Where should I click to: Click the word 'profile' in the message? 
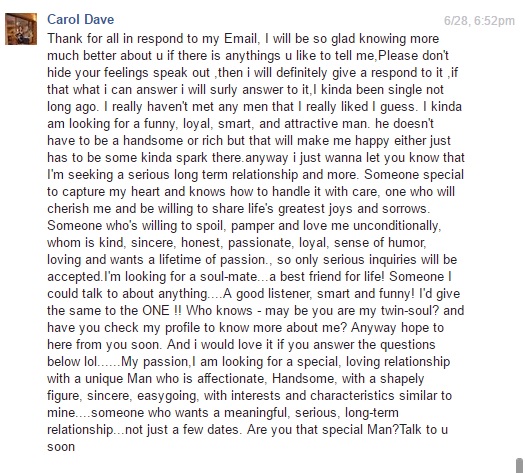click(x=183, y=328)
